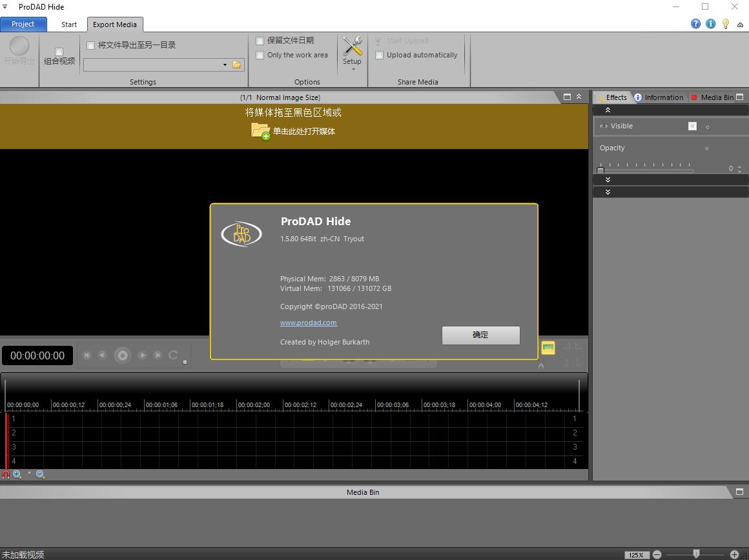The width and height of the screenshot is (749, 560).
Task: Click the yellow highlighted timeline view icon
Action: click(548, 348)
